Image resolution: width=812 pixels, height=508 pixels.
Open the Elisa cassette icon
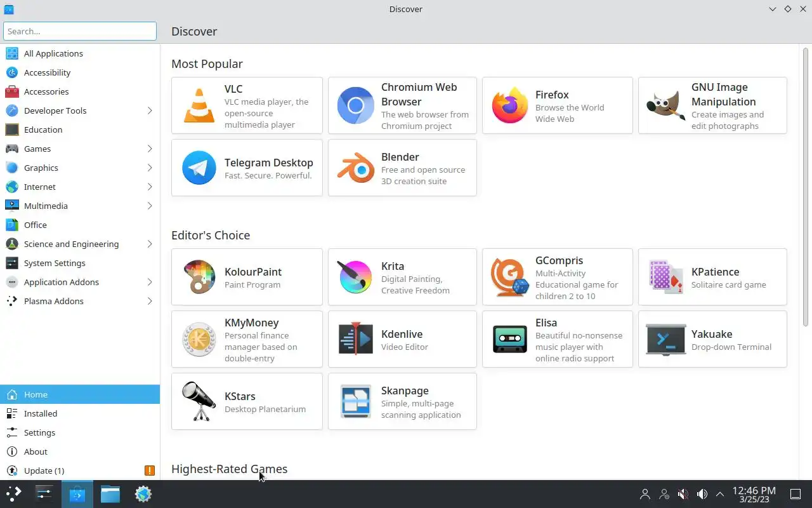tap(510, 339)
